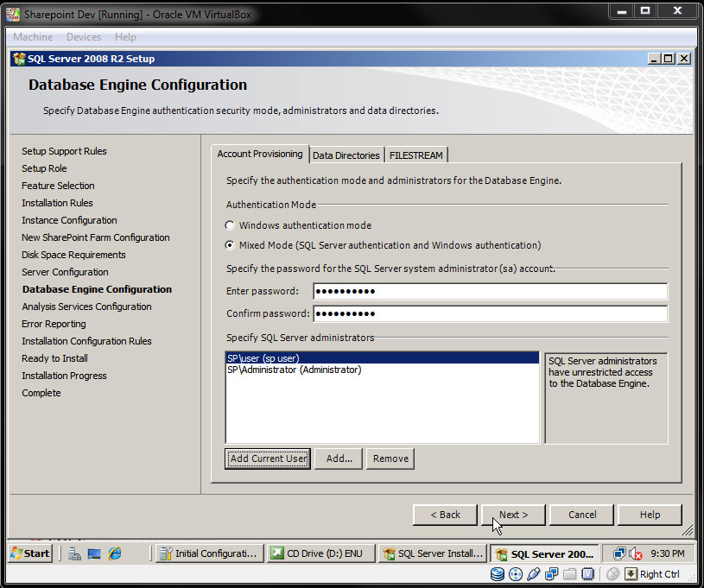
Task: Open the Devices menu
Action: click(84, 37)
